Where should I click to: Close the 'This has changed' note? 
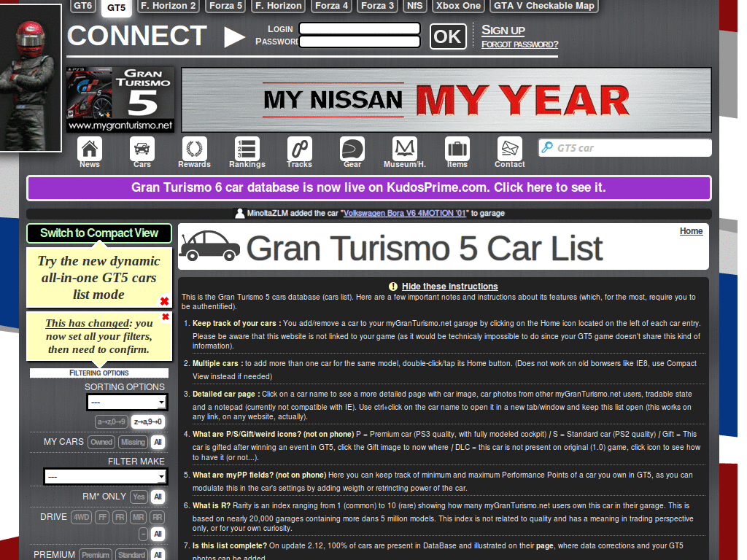coord(166,316)
